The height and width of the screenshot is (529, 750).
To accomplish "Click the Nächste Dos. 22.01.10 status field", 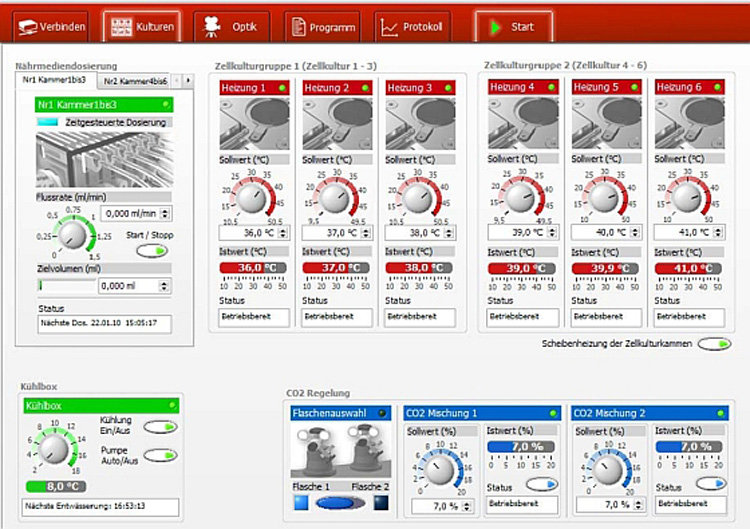I will (x=104, y=324).
